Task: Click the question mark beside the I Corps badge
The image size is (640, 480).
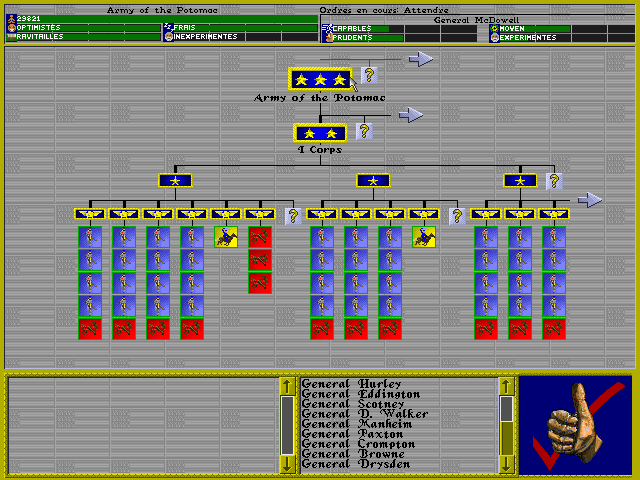Action: tap(364, 131)
